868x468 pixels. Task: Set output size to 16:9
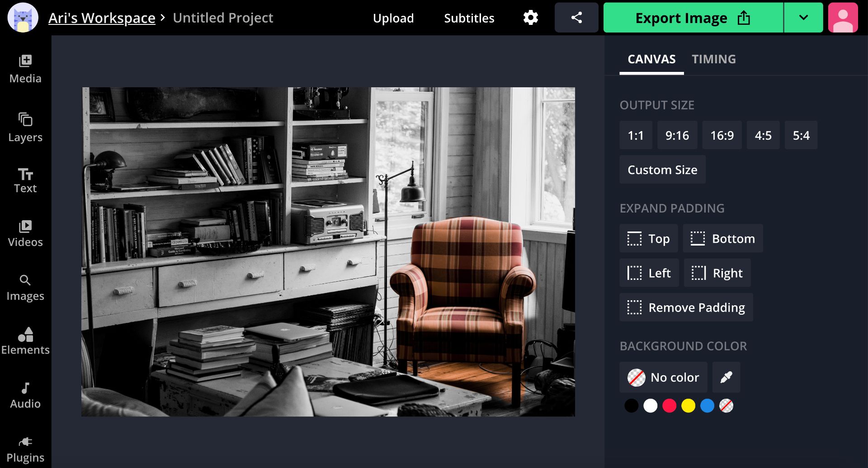pos(722,135)
